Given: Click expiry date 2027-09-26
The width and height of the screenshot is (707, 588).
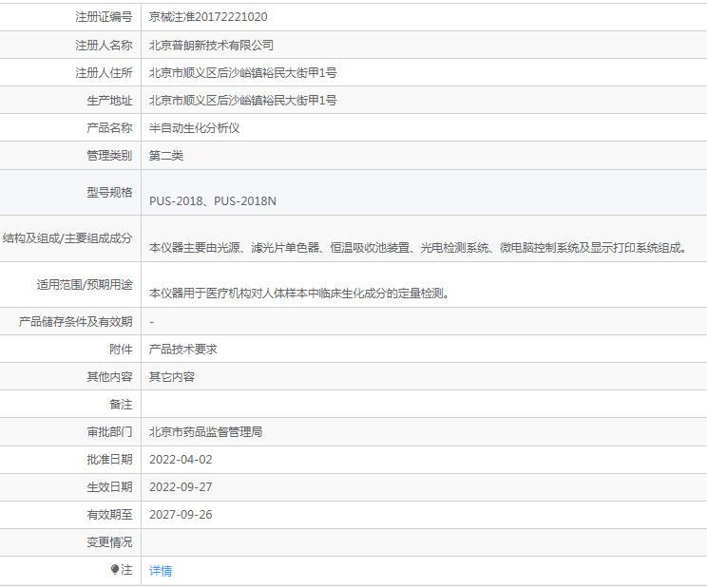Looking at the screenshot, I should [x=181, y=514].
